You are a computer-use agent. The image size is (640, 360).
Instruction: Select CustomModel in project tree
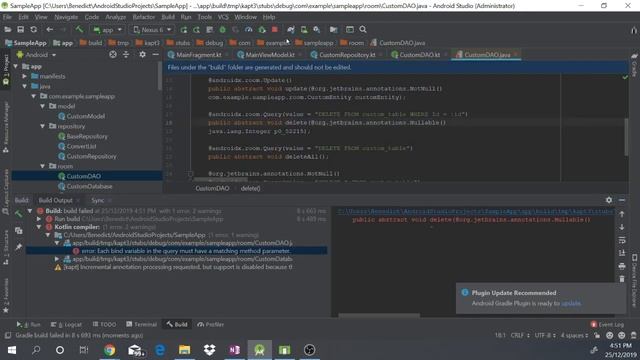85,116
